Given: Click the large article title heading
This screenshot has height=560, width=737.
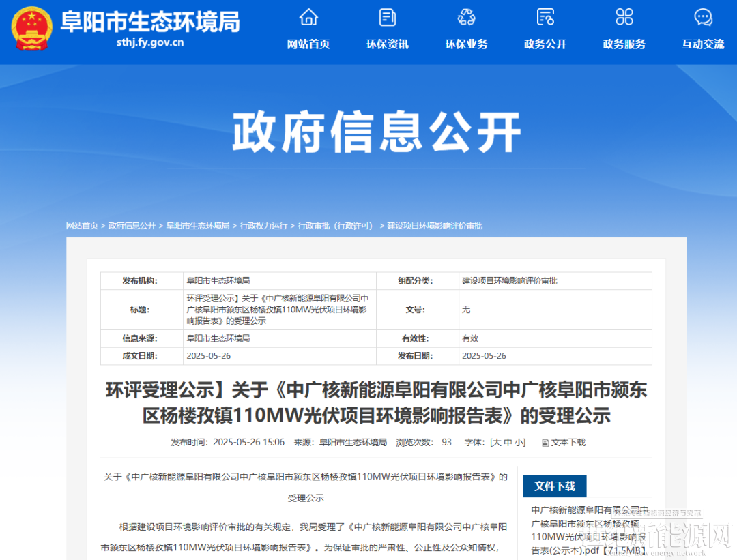Looking at the screenshot, I should tap(377, 402).
